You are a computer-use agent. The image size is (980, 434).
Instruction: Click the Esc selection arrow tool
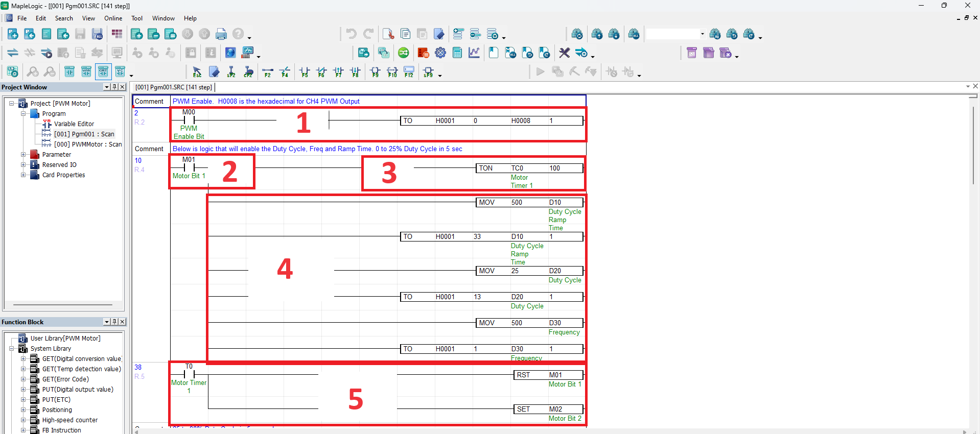(197, 72)
